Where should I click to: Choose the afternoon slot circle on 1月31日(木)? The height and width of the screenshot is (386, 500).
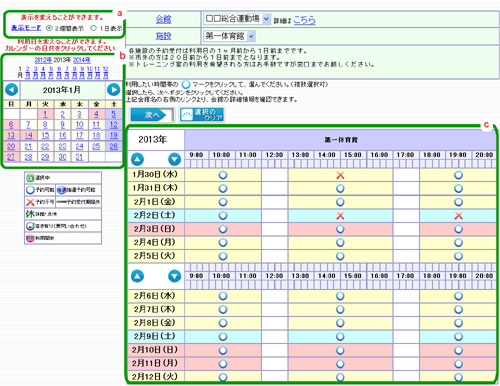click(340, 188)
